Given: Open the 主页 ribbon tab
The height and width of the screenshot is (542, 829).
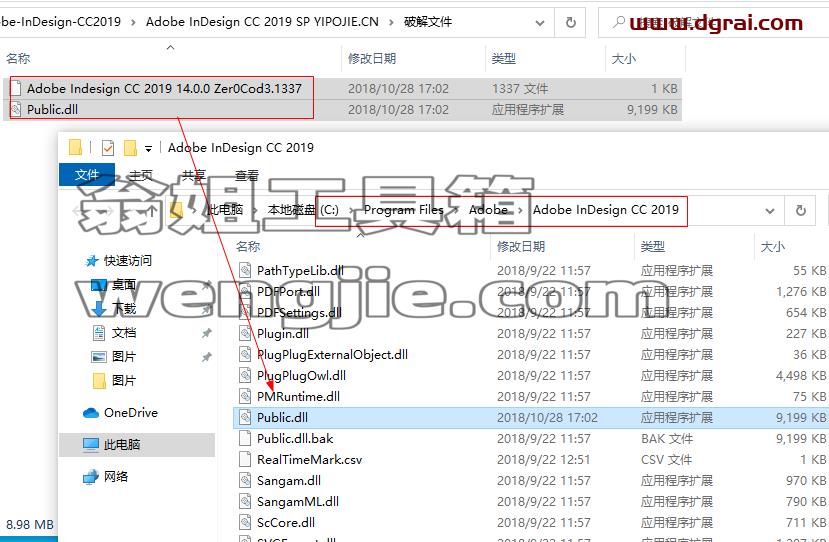Looking at the screenshot, I should (141, 175).
